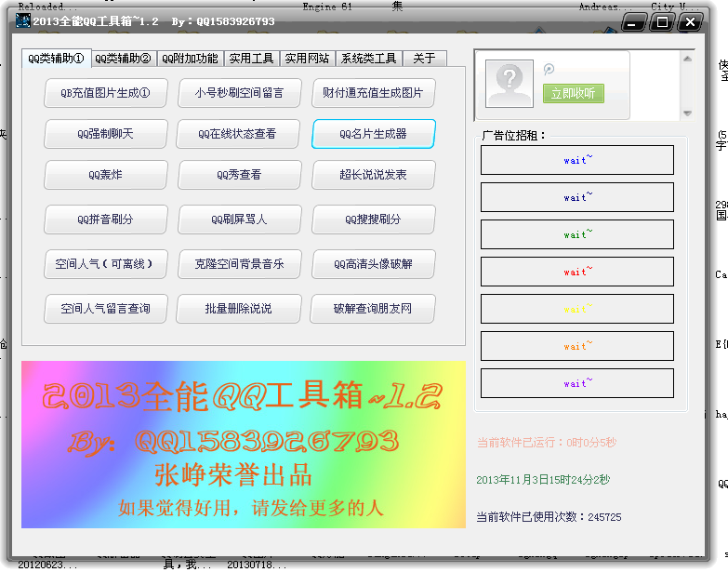
Task: Maximize the QQ toolbox window
Action: pyautogui.click(x=661, y=22)
